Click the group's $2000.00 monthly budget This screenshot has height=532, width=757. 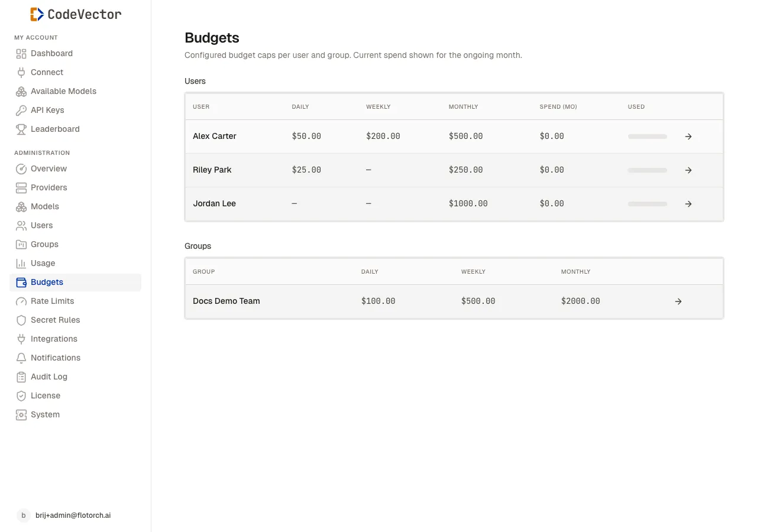pos(581,301)
